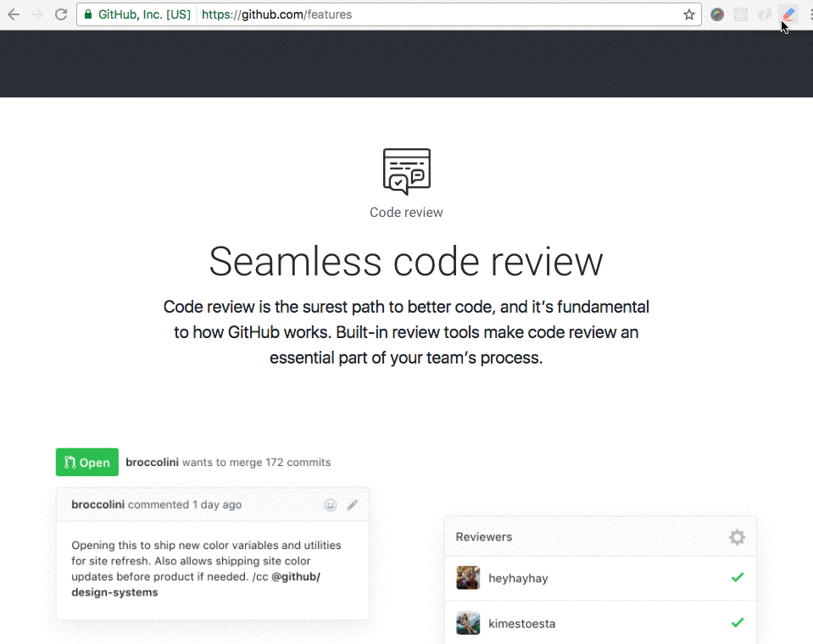This screenshot has width=813, height=644.
Task: Click the paragraph starting 'Code review is the surest'
Action: click(406, 332)
